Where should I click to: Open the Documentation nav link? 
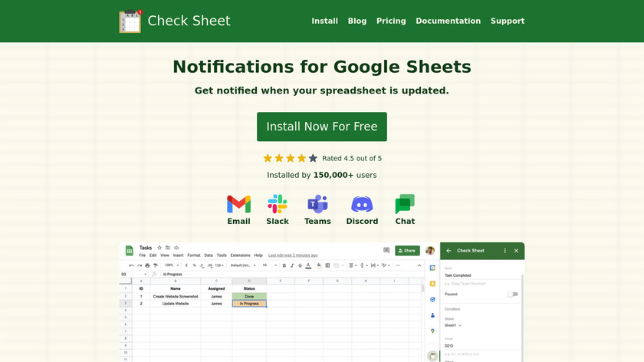(448, 21)
